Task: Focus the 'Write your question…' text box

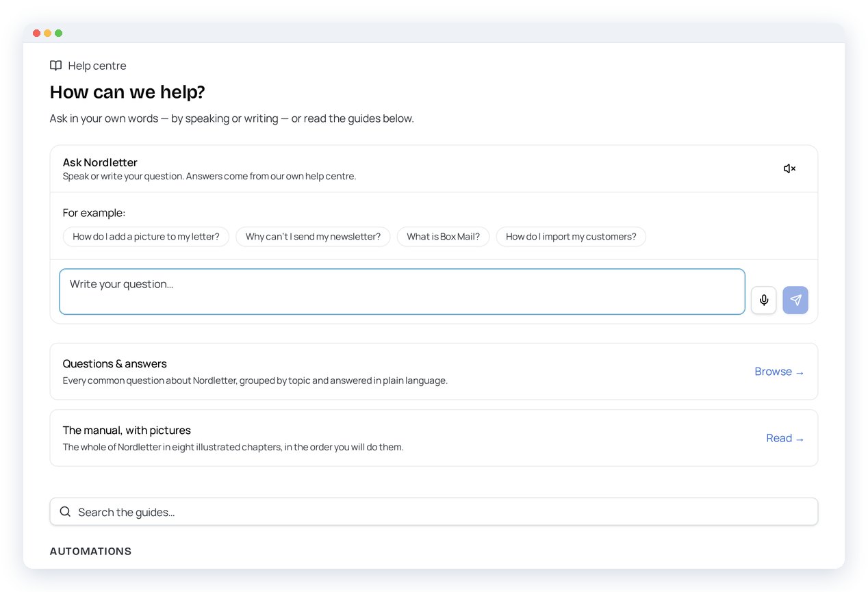Action: tap(402, 292)
